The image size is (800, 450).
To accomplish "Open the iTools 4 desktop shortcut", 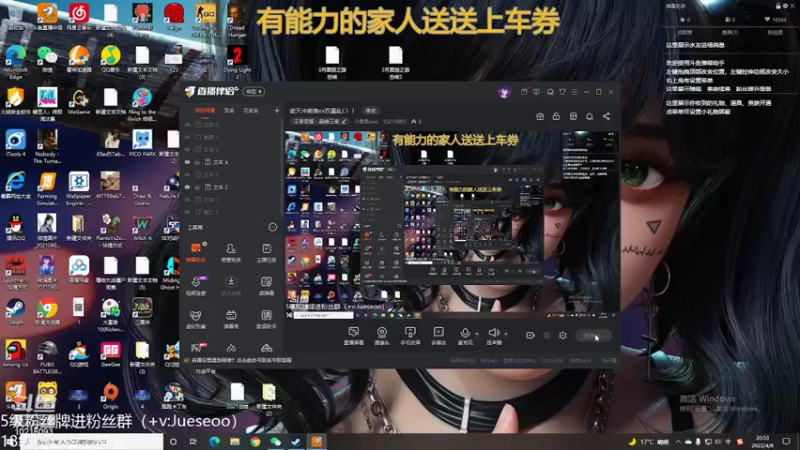I will coord(15,143).
